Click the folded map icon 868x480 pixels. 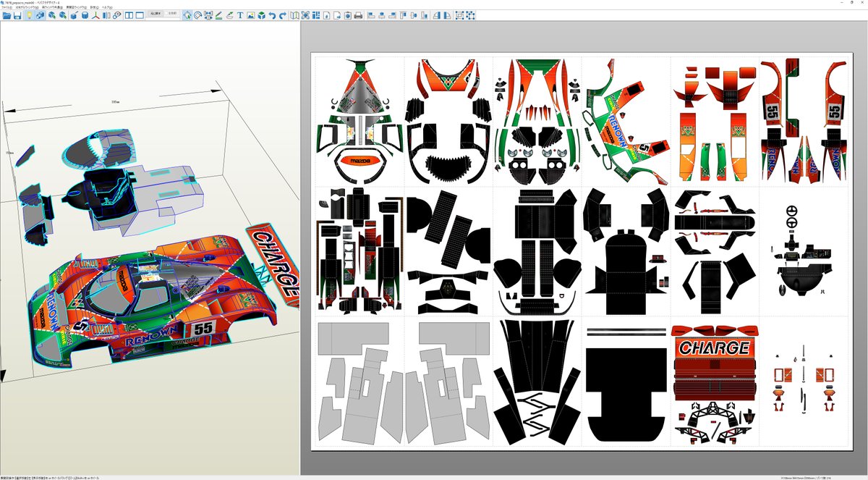click(x=295, y=14)
